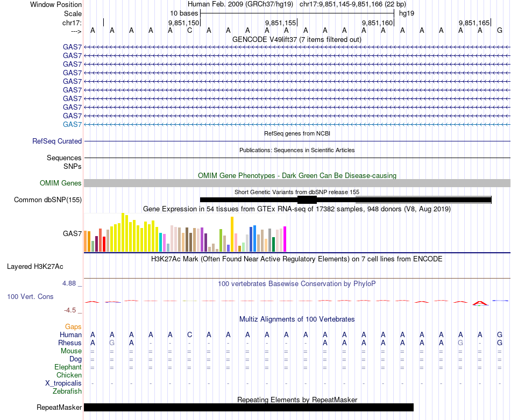Open the OMIM Gene Phenotypes track title
This screenshot has height=420, width=511.
pyautogui.click(x=297, y=176)
